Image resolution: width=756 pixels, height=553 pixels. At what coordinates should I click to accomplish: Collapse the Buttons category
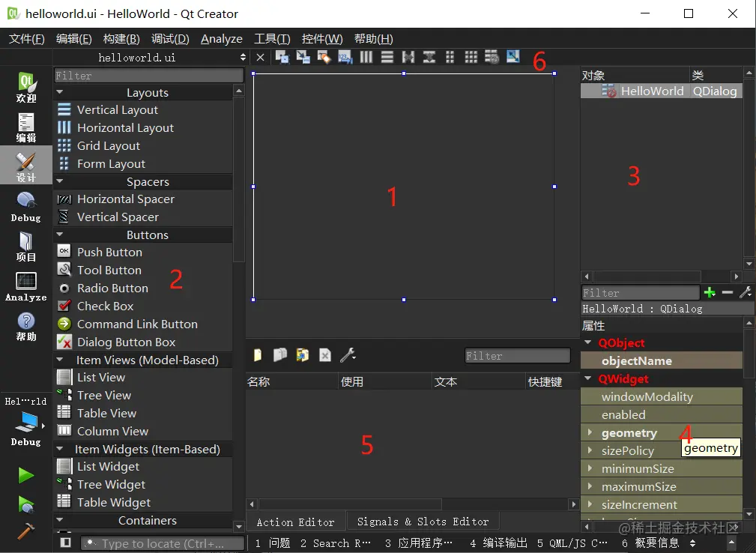click(60, 235)
